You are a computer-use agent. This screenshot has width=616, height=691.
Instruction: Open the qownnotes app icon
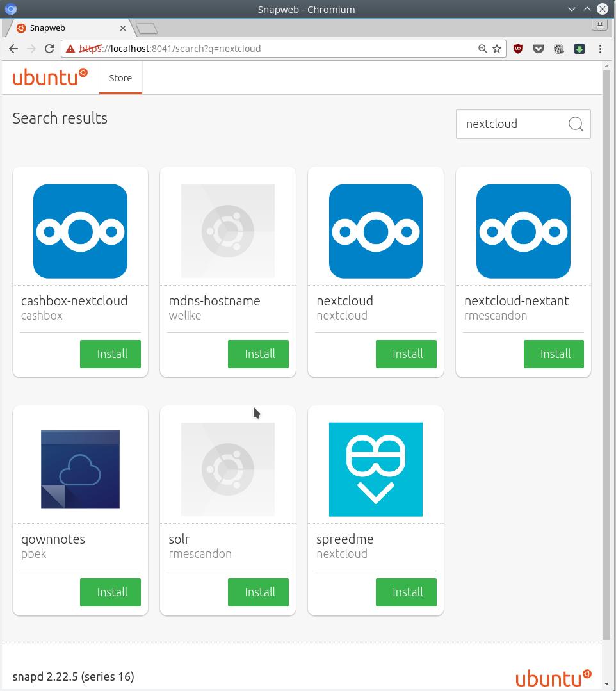(x=80, y=469)
